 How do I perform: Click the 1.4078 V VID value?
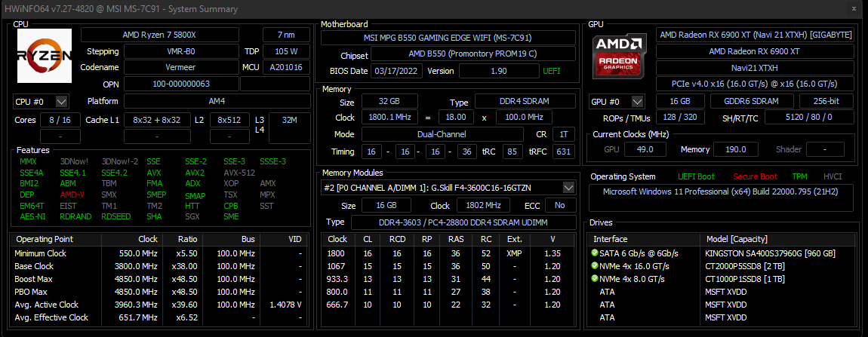[x=284, y=305]
